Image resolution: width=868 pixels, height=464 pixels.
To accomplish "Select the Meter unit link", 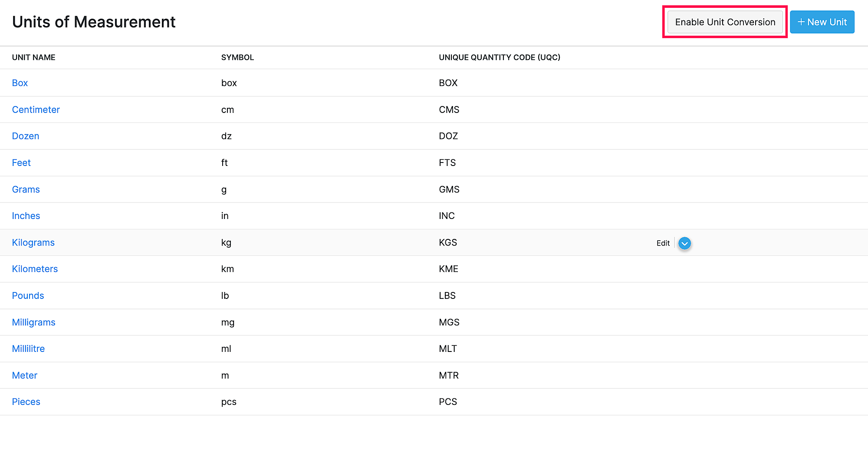I will coord(25,376).
